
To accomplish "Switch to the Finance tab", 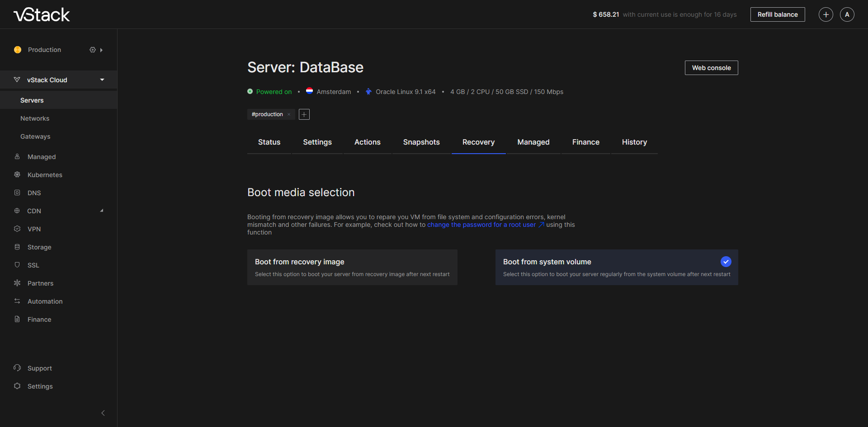I will click(586, 142).
